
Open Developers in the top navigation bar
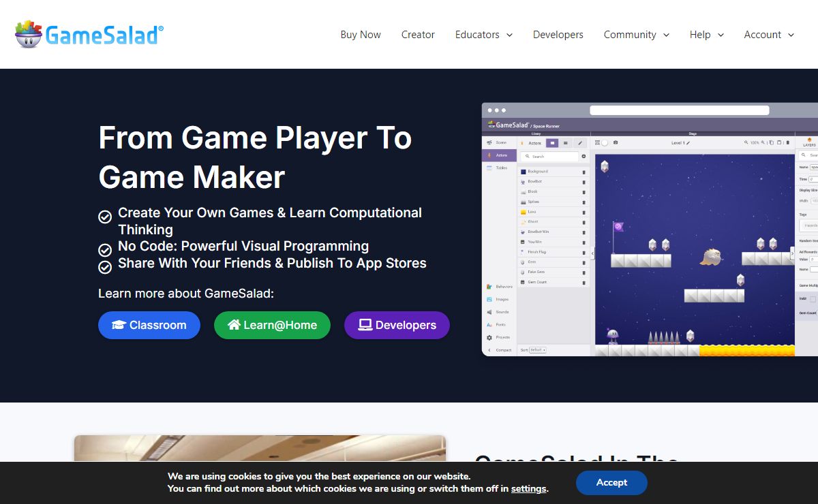[558, 35]
